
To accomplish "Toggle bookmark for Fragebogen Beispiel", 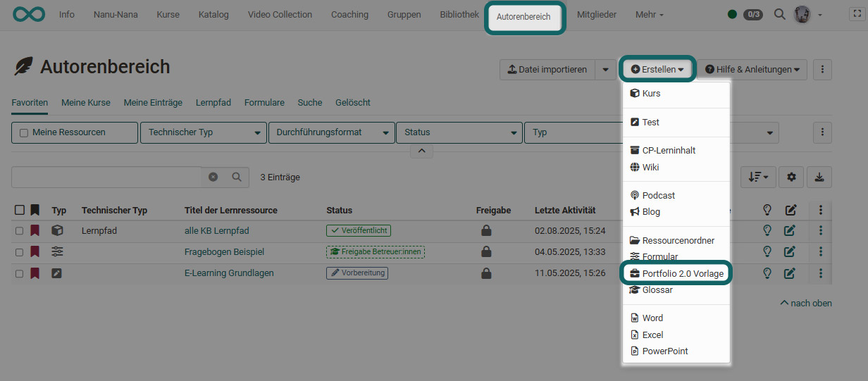I will (x=35, y=252).
